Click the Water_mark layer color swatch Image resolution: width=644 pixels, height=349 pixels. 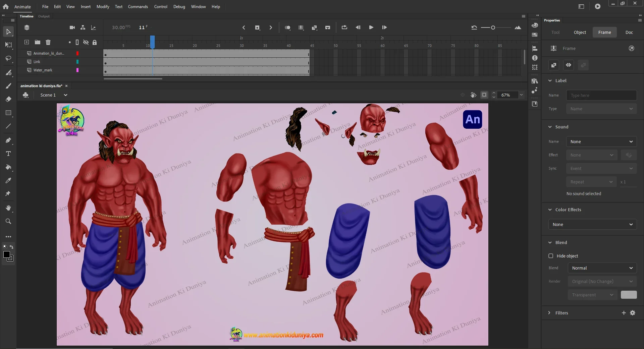coord(77,70)
